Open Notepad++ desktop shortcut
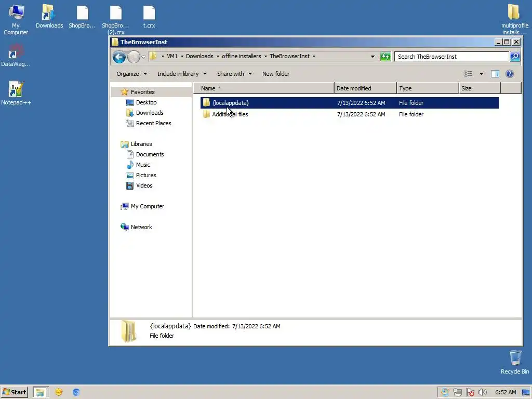 [16, 94]
